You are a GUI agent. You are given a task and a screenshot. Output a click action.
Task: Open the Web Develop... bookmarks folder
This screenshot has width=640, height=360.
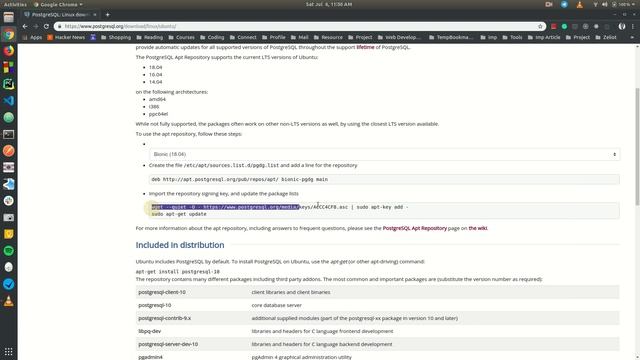[x=399, y=37]
